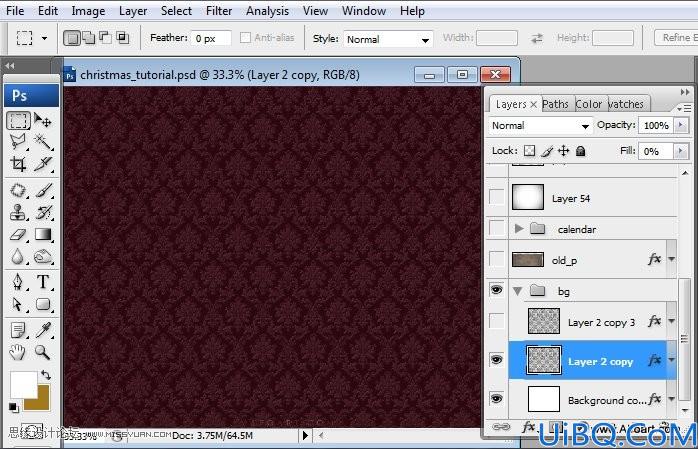Viewport: 698px width, 449px height.
Task: Open the Opacity slider arrow
Action: [x=681, y=125]
